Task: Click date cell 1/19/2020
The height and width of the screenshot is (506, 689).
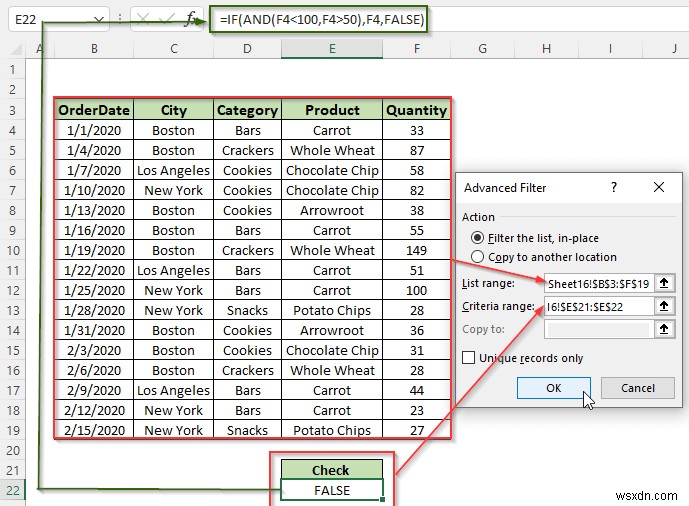Action: pyautogui.click(x=94, y=250)
